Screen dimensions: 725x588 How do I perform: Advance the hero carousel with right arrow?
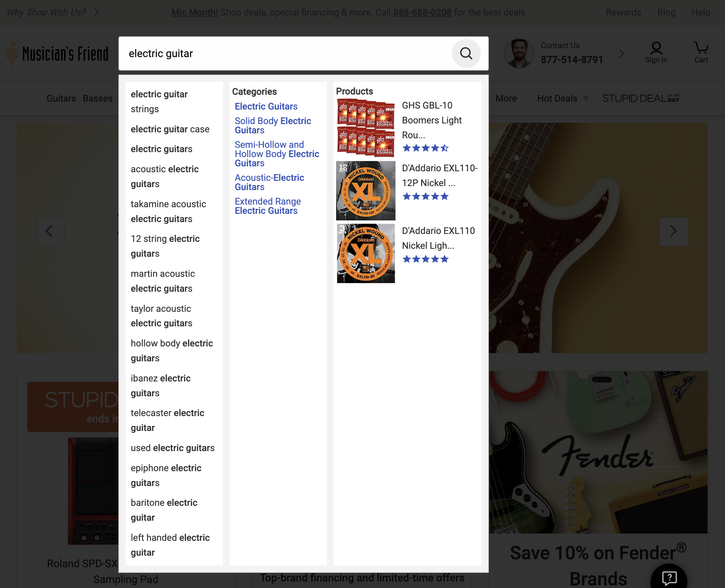[674, 231]
